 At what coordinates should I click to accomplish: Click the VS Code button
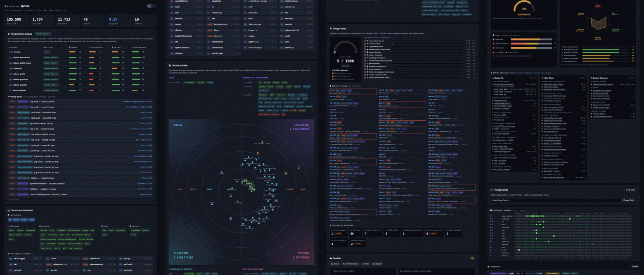click(x=630, y=190)
